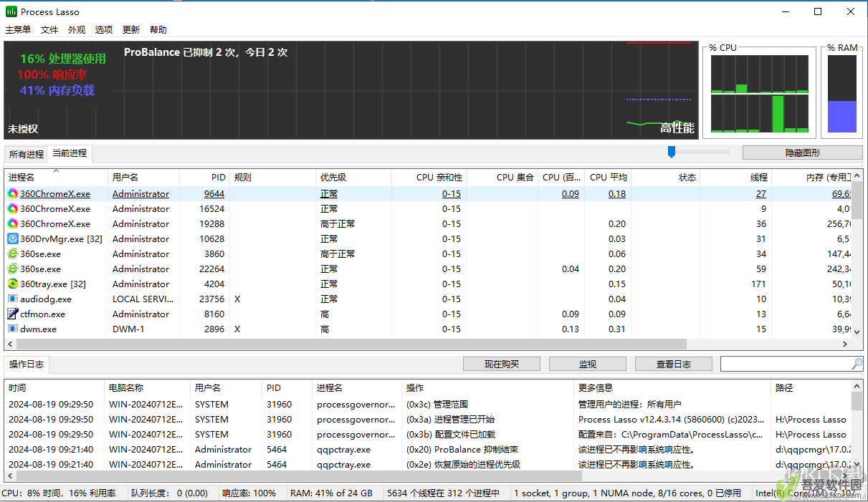Screen dimensions: 868x502
Task: Click the audiodg.exe process icon
Action: tap(13, 299)
